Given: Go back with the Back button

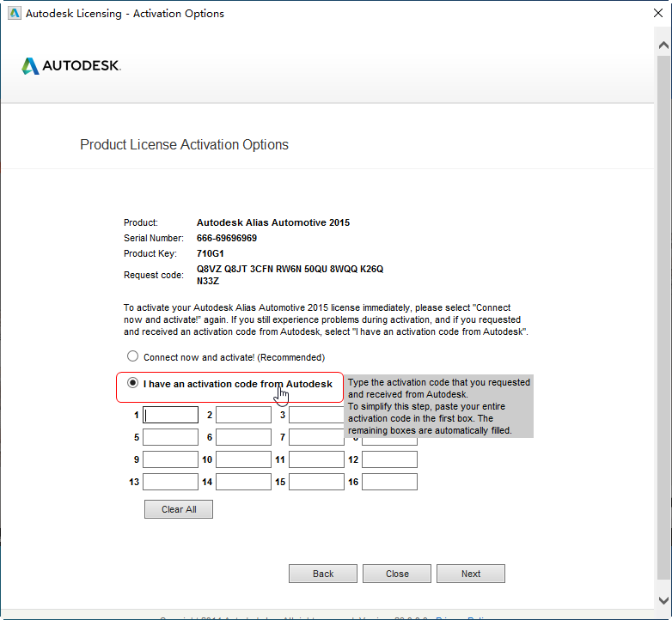Looking at the screenshot, I should (323, 574).
